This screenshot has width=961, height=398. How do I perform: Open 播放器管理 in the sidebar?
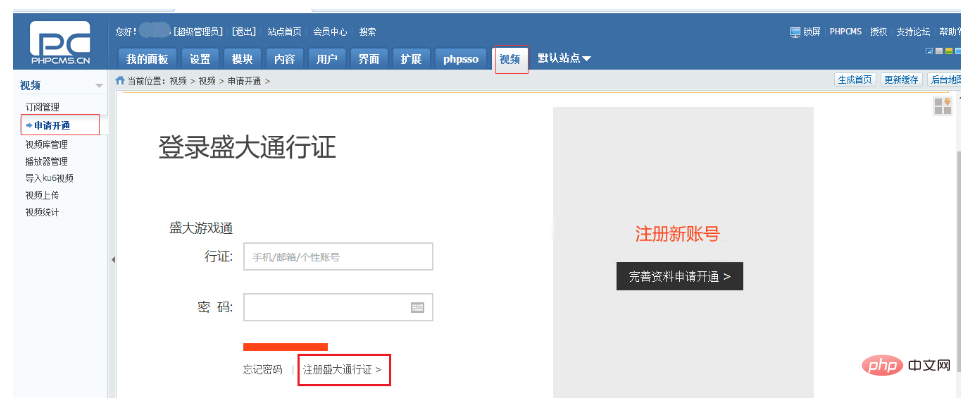pos(47,161)
